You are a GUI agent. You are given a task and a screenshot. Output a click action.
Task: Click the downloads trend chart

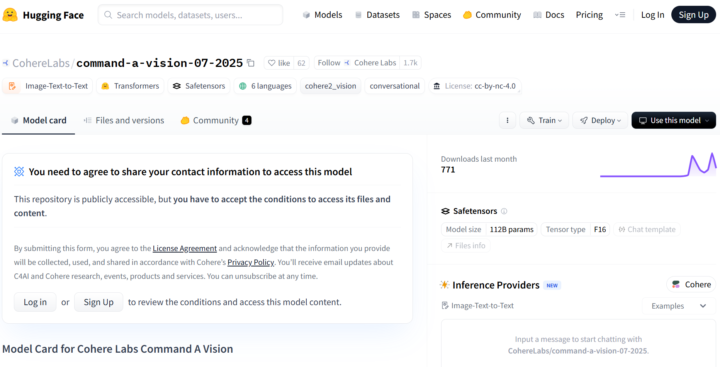658,165
